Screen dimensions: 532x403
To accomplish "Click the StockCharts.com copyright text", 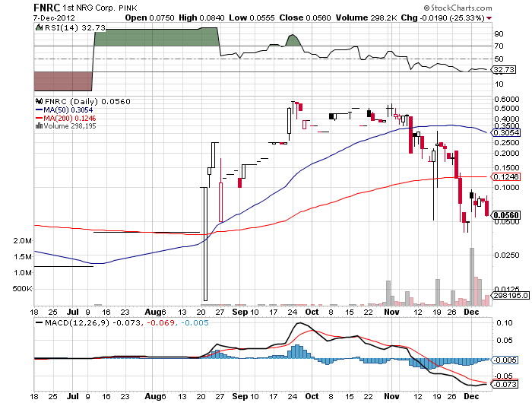I will 458,8.
